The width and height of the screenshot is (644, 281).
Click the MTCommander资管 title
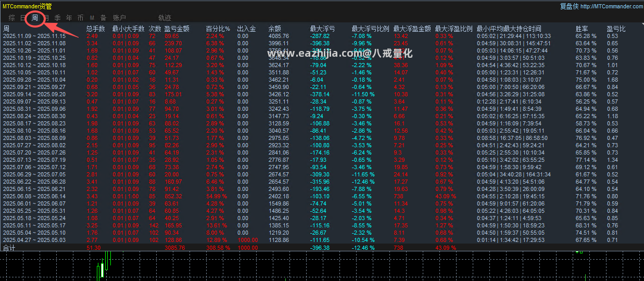(28, 6)
